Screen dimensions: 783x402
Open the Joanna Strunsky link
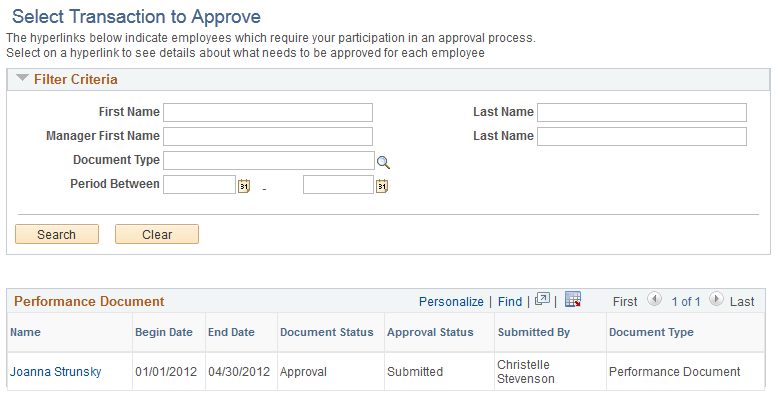(55, 372)
